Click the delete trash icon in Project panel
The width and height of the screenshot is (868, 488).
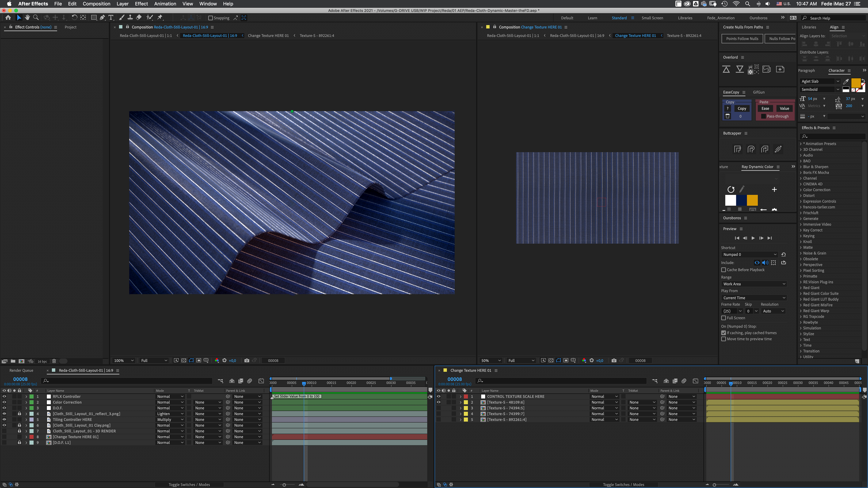54,361
